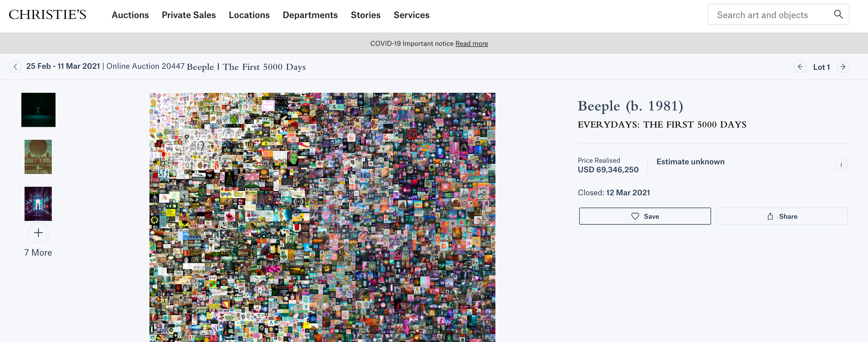Open the Beeple First 5000 Days auction link

[246, 67]
